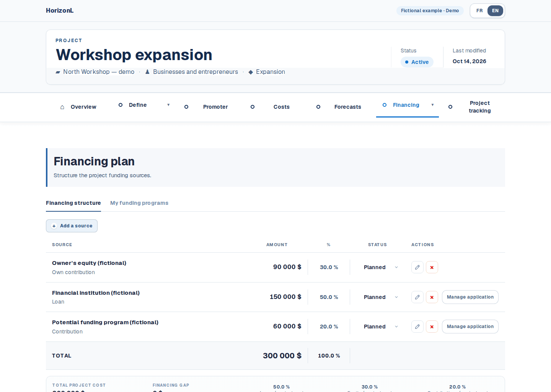Click the organization icon beside North Workshop
Image resolution: width=551 pixels, height=392 pixels.
click(x=58, y=72)
